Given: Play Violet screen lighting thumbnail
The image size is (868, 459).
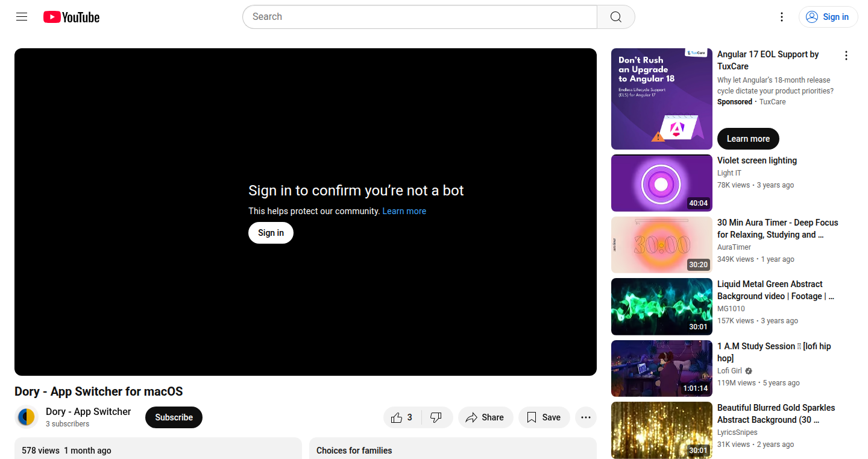Looking at the screenshot, I should coord(662,183).
